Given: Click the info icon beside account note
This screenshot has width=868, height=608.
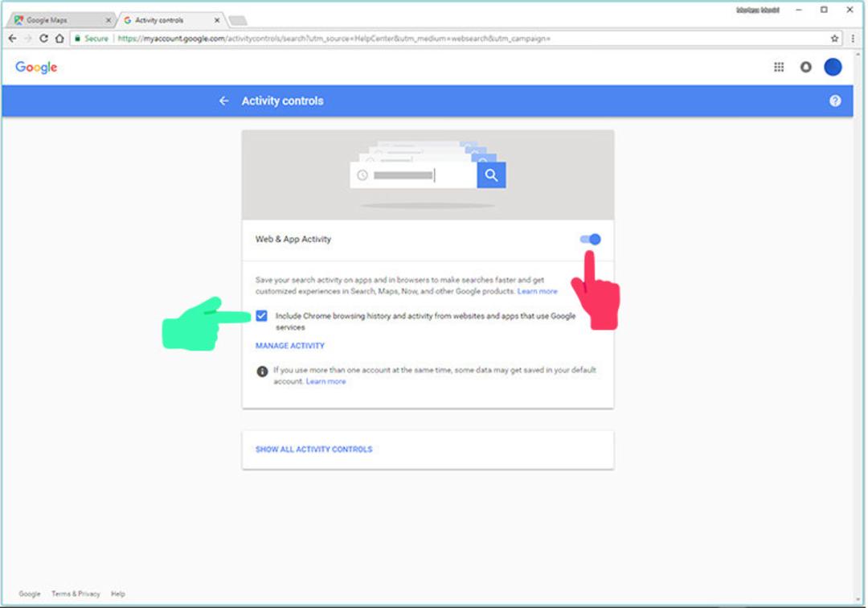Looking at the screenshot, I should pos(262,372).
